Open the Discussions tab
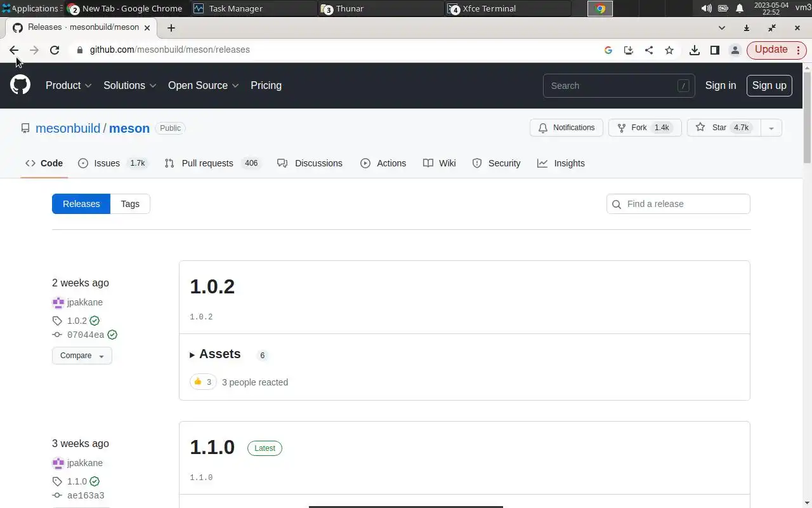The height and width of the screenshot is (508, 812). [x=310, y=163]
